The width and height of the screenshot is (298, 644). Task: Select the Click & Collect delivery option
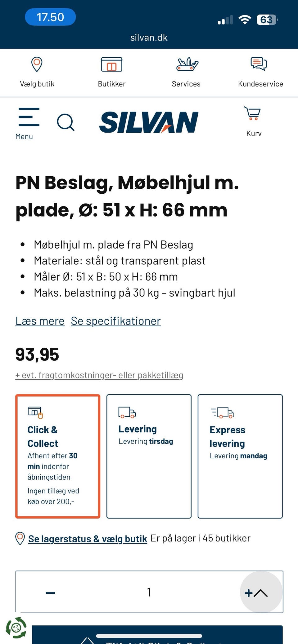point(58,456)
